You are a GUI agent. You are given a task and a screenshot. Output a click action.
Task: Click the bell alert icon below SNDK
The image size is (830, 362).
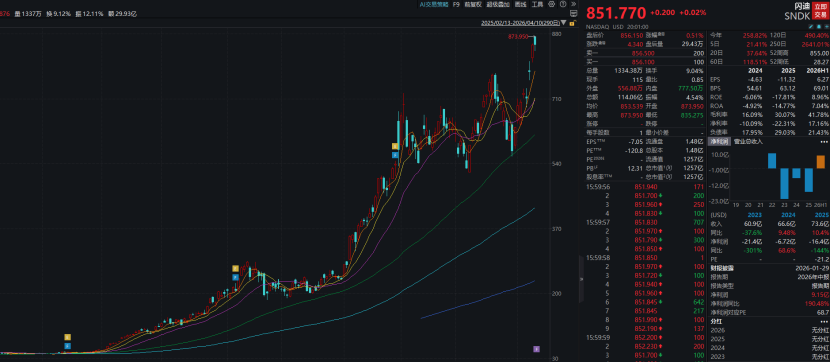(818, 26)
